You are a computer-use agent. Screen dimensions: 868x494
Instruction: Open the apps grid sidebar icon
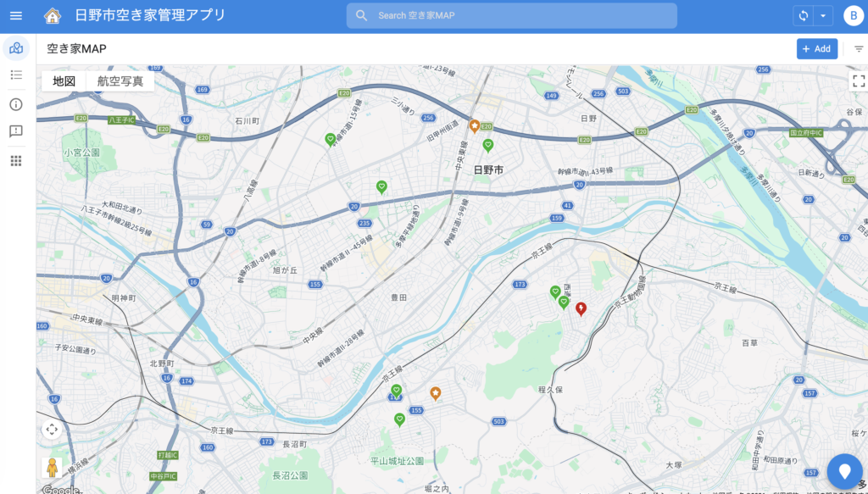(x=16, y=160)
